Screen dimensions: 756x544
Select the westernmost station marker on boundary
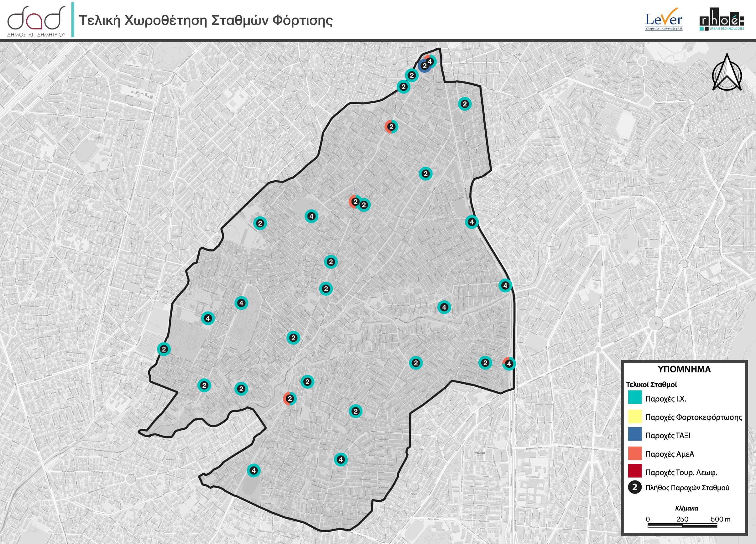point(164,350)
